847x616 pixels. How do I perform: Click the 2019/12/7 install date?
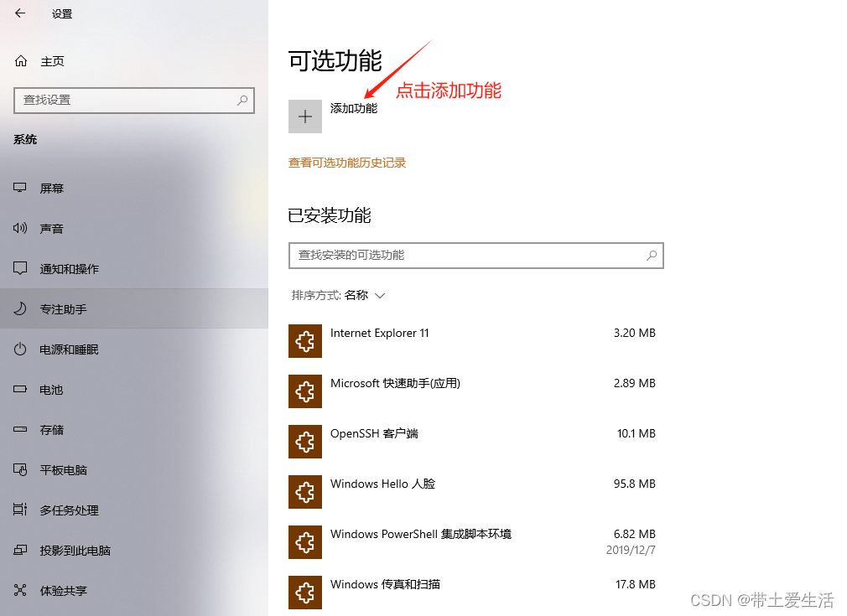pyautogui.click(x=631, y=550)
